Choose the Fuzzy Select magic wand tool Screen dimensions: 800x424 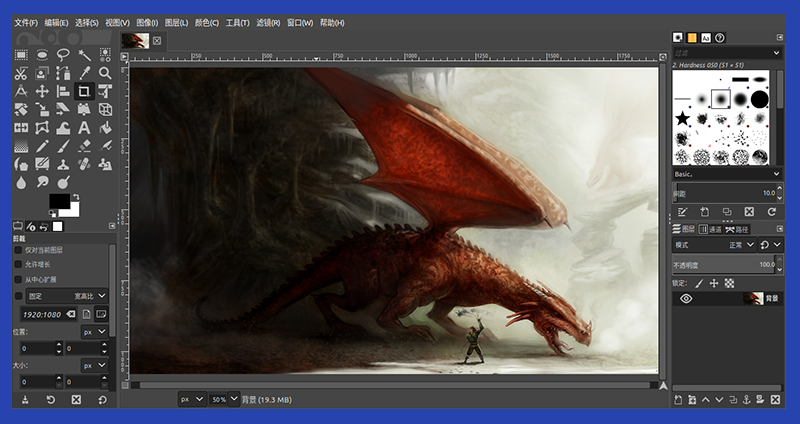[85, 55]
